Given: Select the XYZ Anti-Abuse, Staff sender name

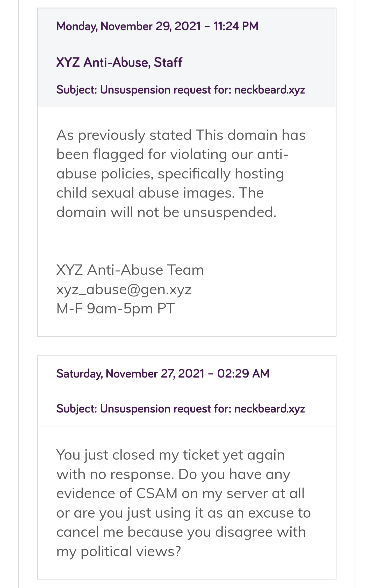Looking at the screenshot, I should 119,62.
